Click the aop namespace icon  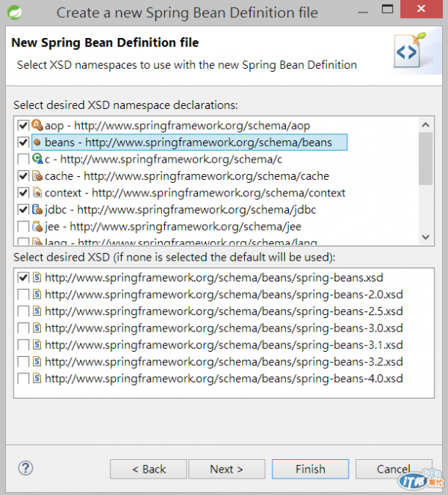(x=37, y=125)
